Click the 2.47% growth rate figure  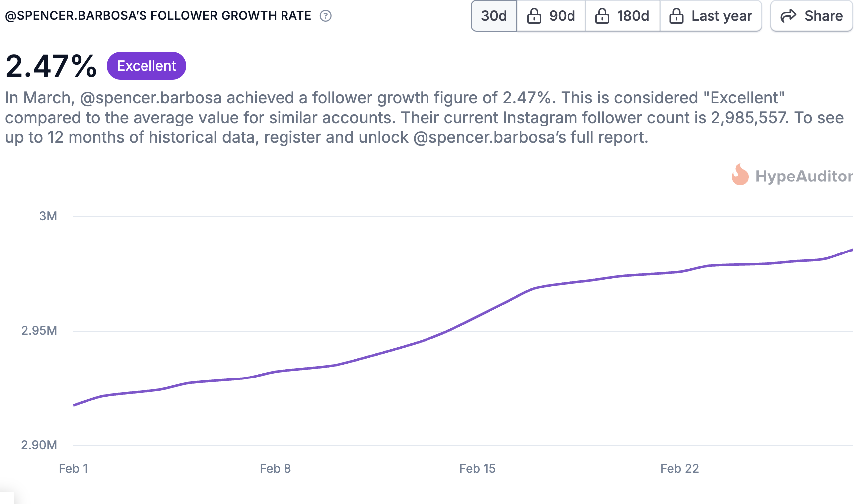coord(51,66)
